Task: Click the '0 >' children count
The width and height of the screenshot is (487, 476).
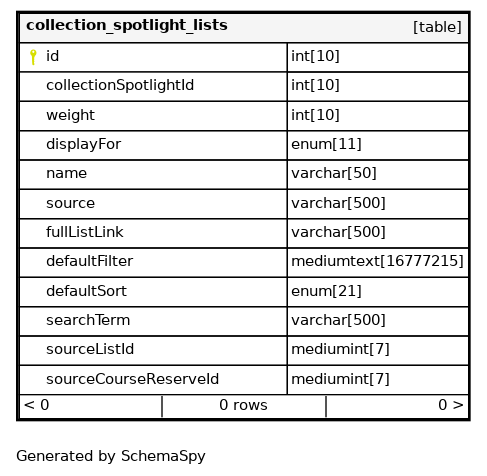Action: click(451, 405)
